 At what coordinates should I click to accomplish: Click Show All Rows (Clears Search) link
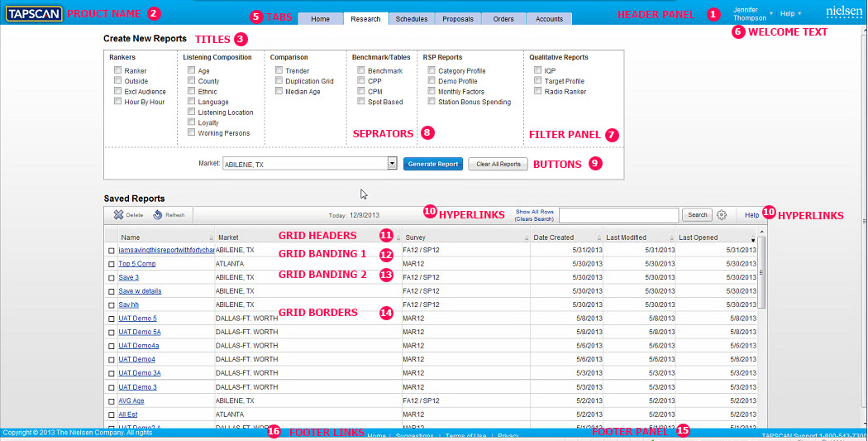click(x=534, y=215)
